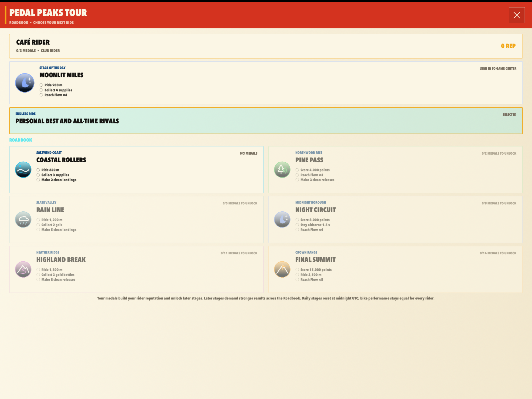The width and height of the screenshot is (532, 399).
Task: Click '0/11 MEDALS TO UNLOCK' on Highland Break
Action: [239, 253]
